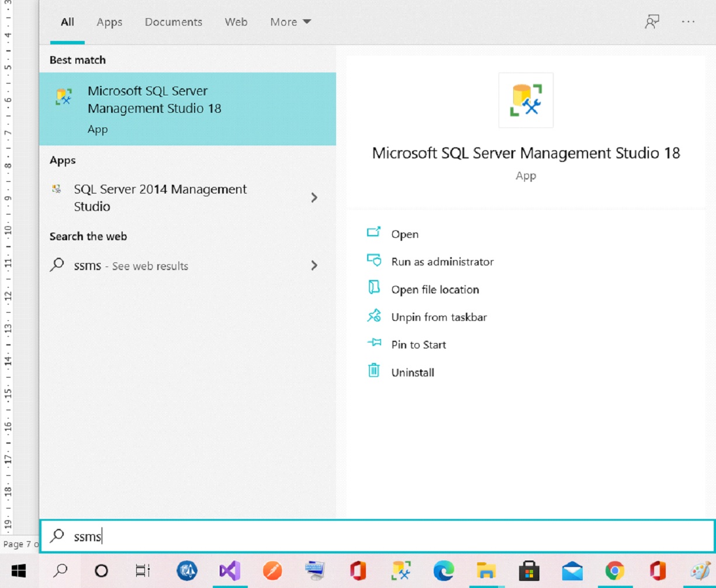
Task: Open the Windows Start button
Action: (19, 570)
